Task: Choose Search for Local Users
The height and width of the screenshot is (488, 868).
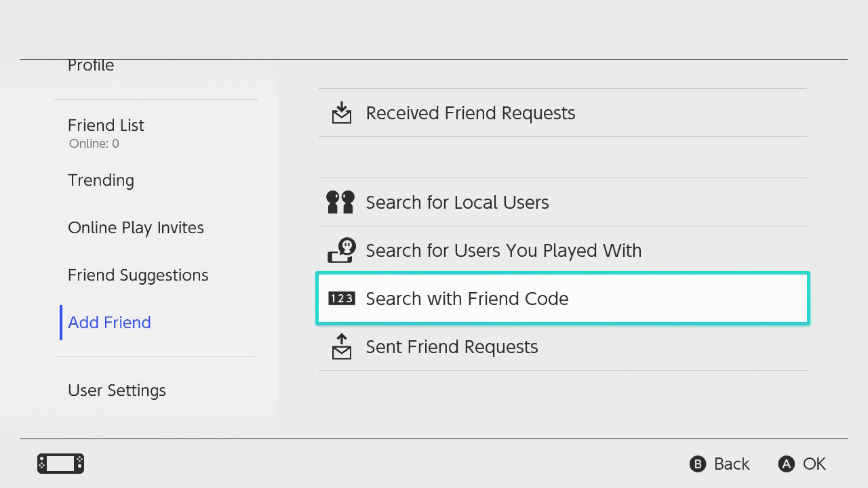Action: (457, 202)
